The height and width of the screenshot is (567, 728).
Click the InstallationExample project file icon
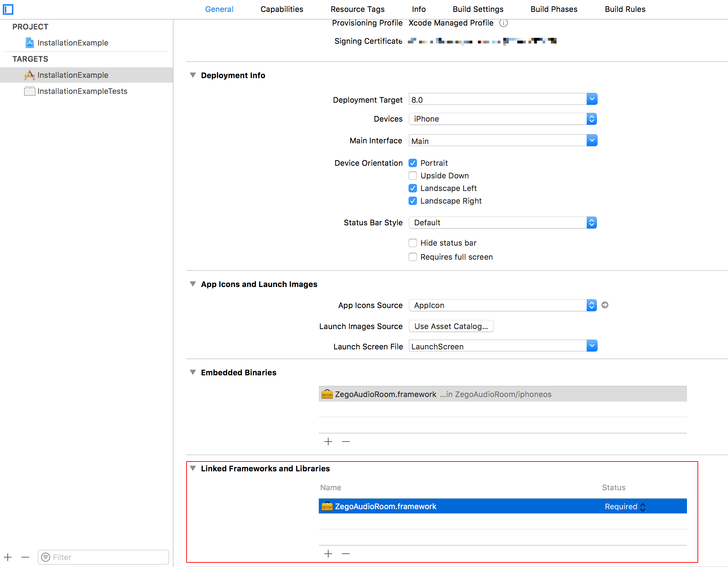30,43
